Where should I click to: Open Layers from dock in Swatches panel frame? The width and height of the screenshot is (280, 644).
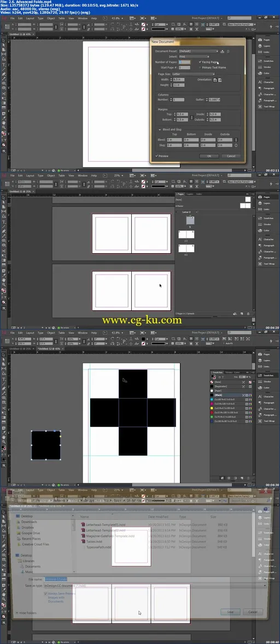tap(264, 360)
